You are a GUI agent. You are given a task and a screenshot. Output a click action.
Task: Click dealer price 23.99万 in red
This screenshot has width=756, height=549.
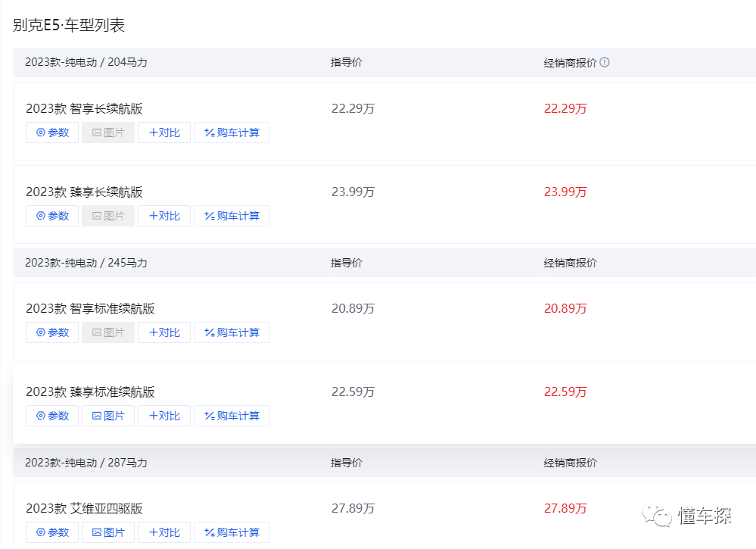tap(565, 192)
